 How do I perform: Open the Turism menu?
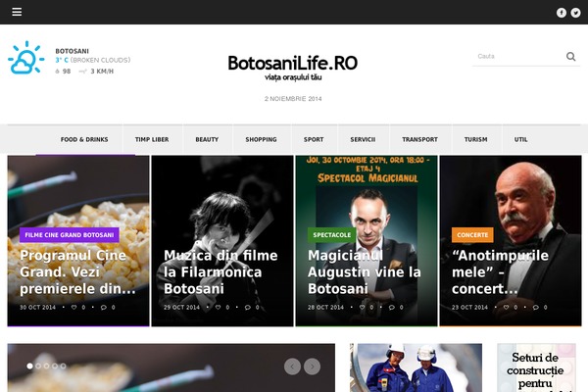click(x=476, y=139)
